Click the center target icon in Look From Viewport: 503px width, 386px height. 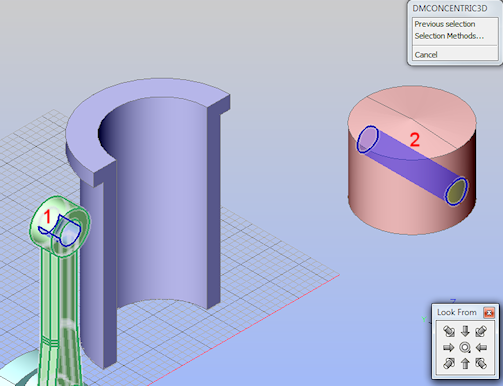[465, 348]
